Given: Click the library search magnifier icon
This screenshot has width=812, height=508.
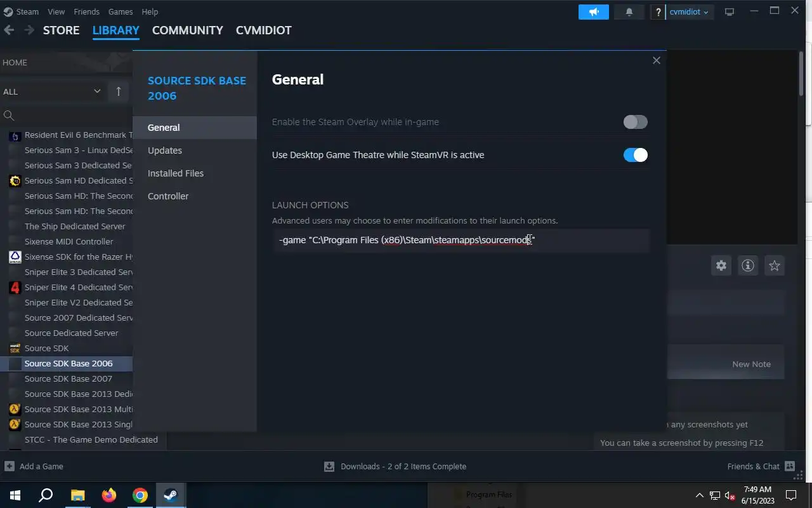Looking at the screenshot, I should click(x=9, y=115).
